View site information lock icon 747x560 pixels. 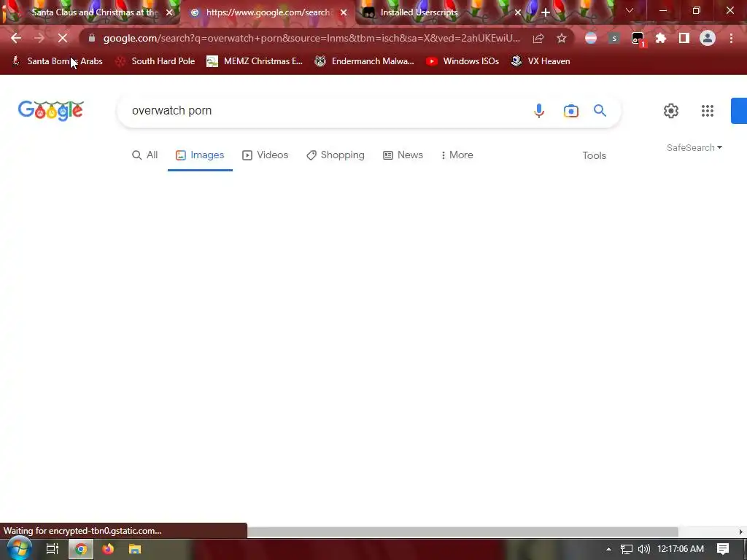coord(92,38)
